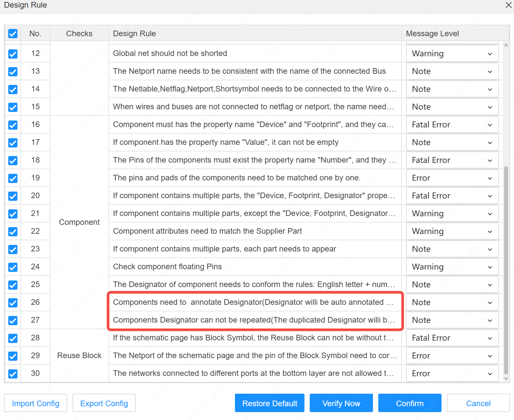Open Error dropdown for rule 29
Viewport: 514px width, 420px height.
pos(452,356)
